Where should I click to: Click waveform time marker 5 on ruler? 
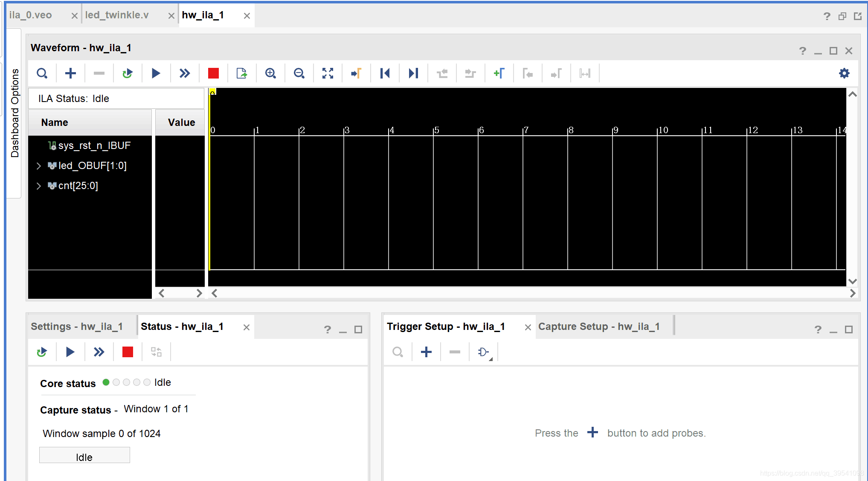point(436,130)
